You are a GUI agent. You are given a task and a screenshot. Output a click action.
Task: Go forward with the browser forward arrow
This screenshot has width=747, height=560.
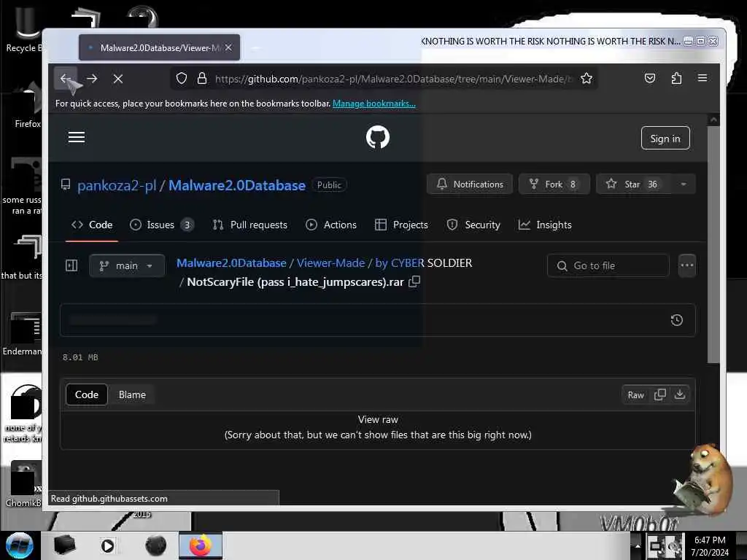(92, 79)
